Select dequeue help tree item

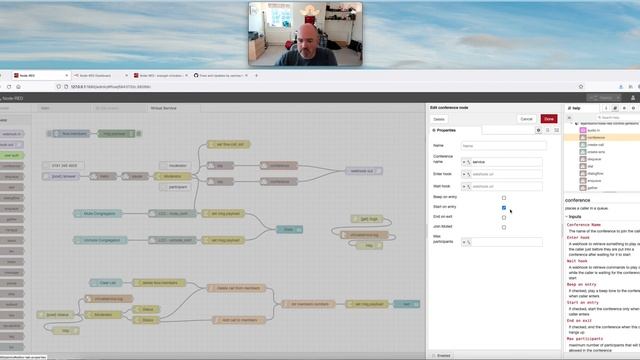click(594, 159)
